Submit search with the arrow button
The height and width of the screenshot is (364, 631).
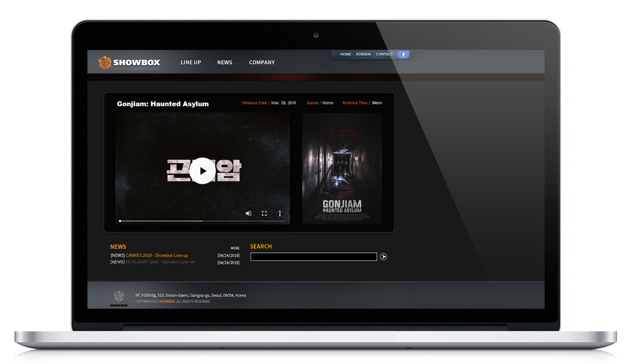tap(383, 257)
